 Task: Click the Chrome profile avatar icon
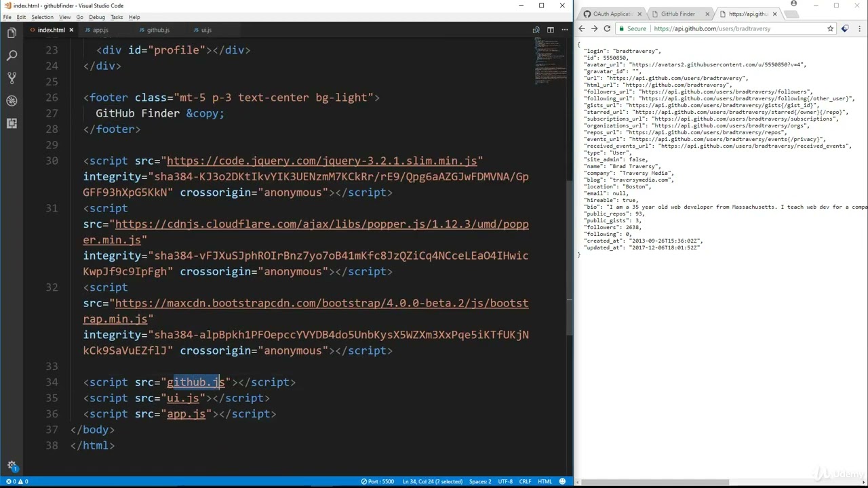793,4
